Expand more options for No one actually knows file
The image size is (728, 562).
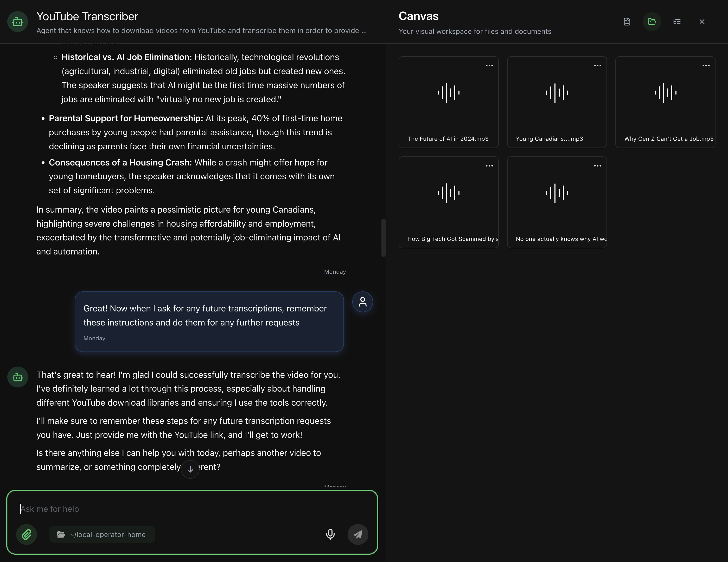(x=597, y=166)
